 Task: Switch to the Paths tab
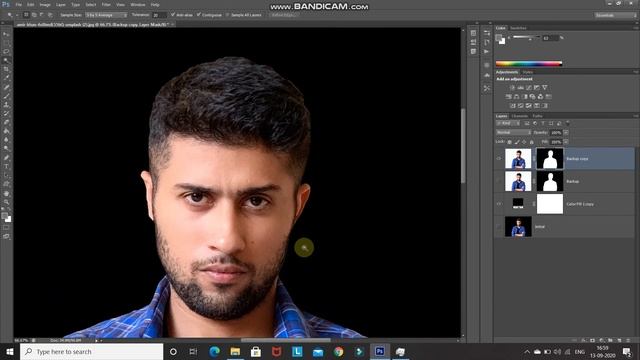(x=538, y=116)
